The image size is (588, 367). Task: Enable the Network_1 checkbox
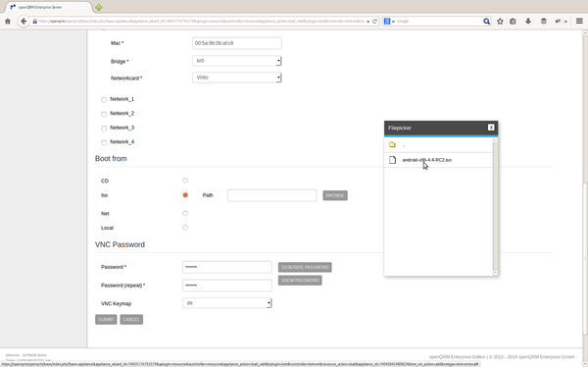[104, 99]
